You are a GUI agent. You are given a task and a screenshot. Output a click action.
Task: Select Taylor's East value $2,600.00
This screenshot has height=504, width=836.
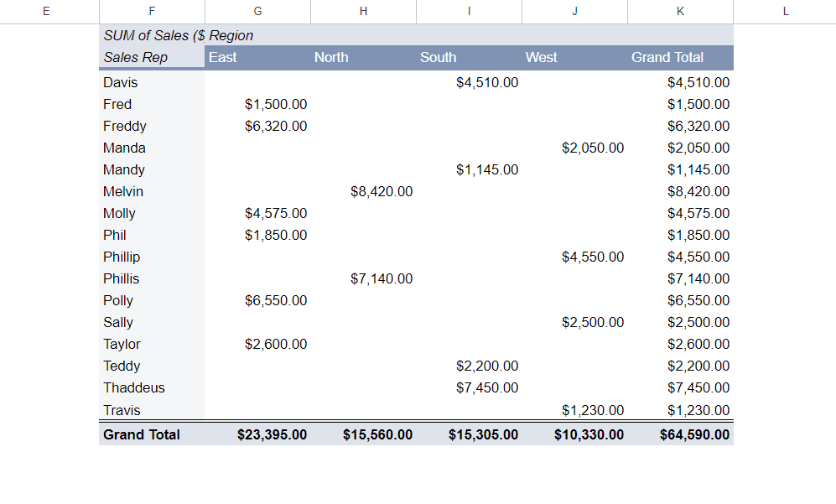tap(257, 344)
